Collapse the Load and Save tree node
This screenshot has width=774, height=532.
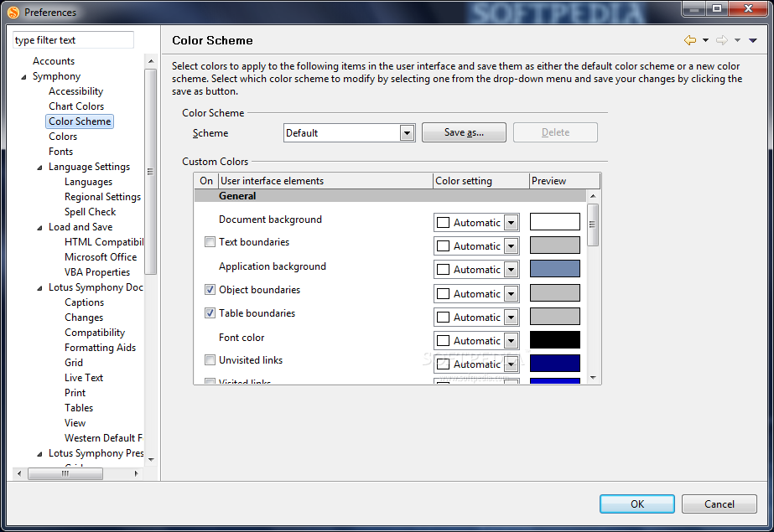coord(39,228)
